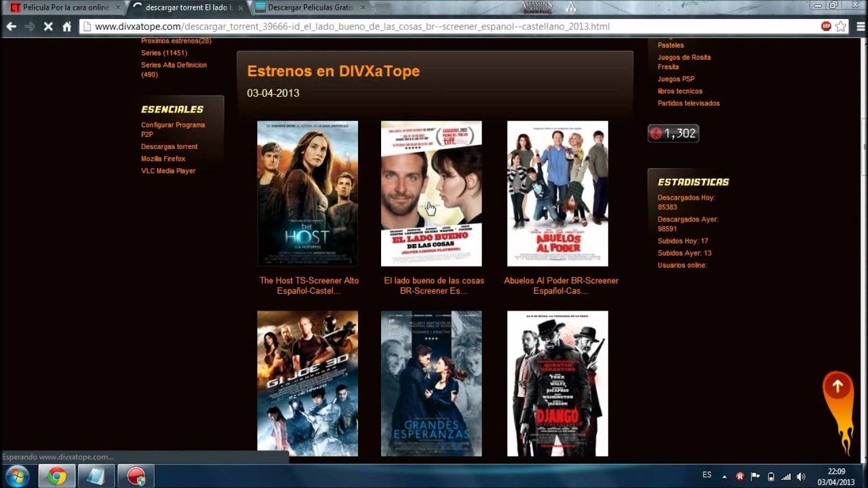Screen dimensions: 868x488
Task: Open The Host movie poster
Action: pyautogui.click(x=307, y=193)
